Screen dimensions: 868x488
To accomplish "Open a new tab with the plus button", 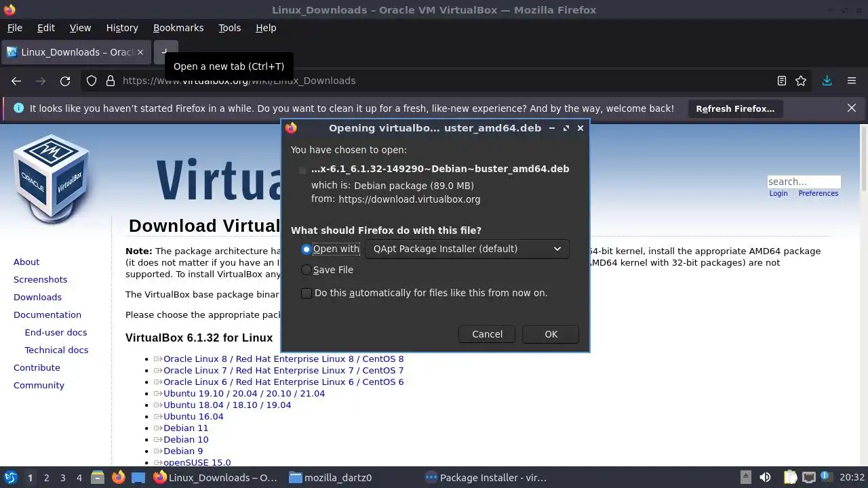I will coord(164,52).
